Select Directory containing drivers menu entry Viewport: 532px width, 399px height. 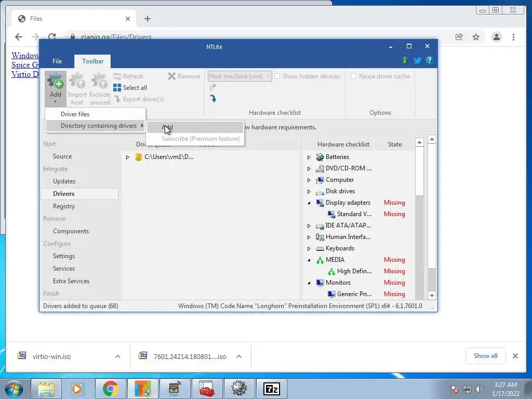pos(96,126)
